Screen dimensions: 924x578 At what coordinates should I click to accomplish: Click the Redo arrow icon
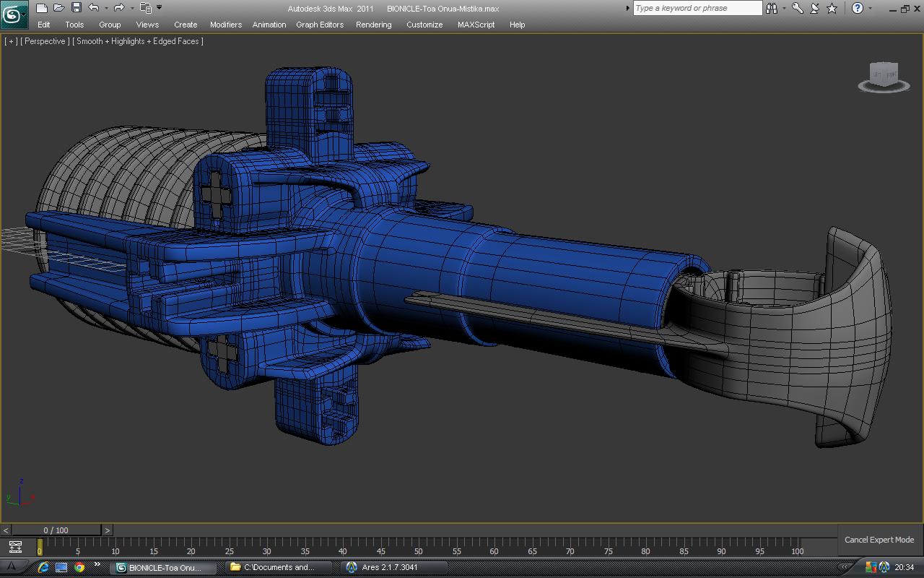119,8
